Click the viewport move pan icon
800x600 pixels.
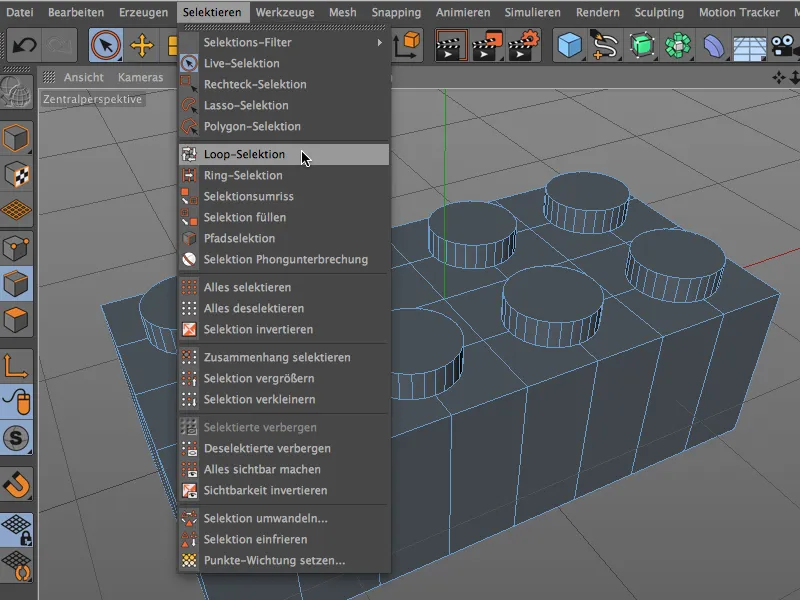[x=779, y=78]
